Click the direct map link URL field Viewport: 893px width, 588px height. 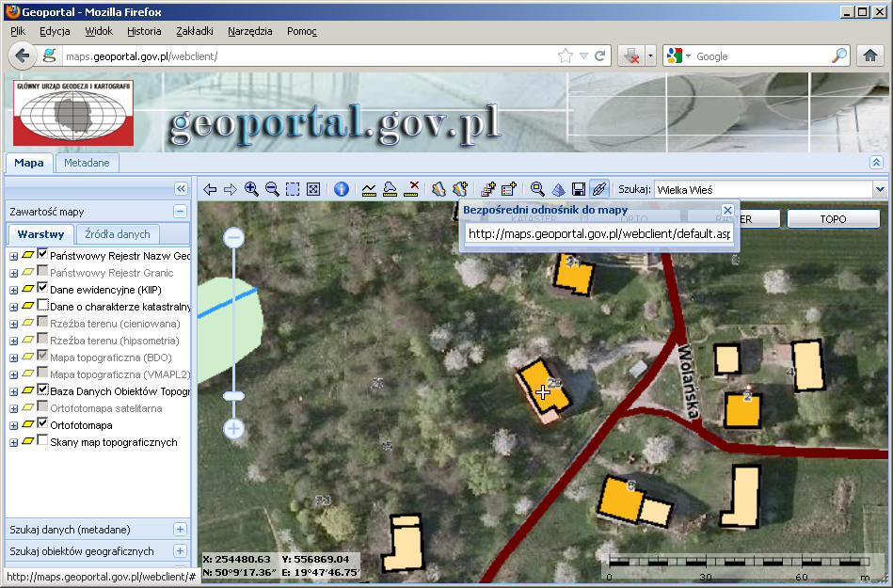click(x=598, y=234)
